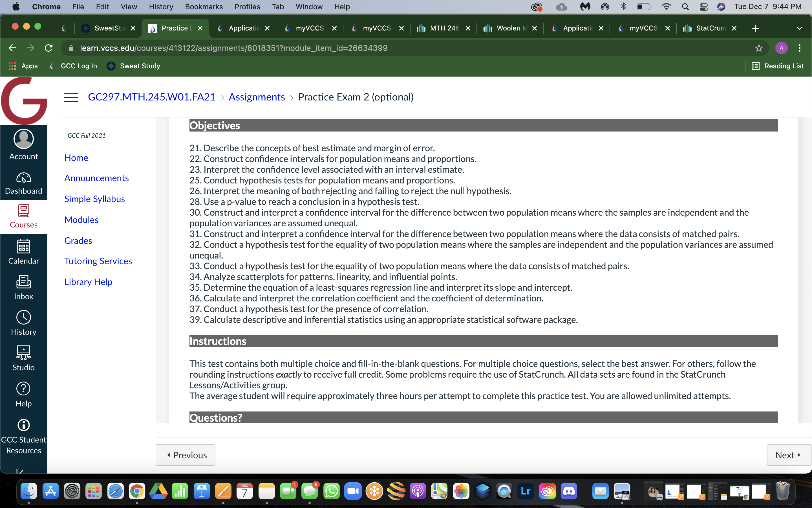This screenshot has height=508, width=812.
Task: Open Studio in the Canvas sidebar
Action: pyautogui.click(x=23, y=358)
